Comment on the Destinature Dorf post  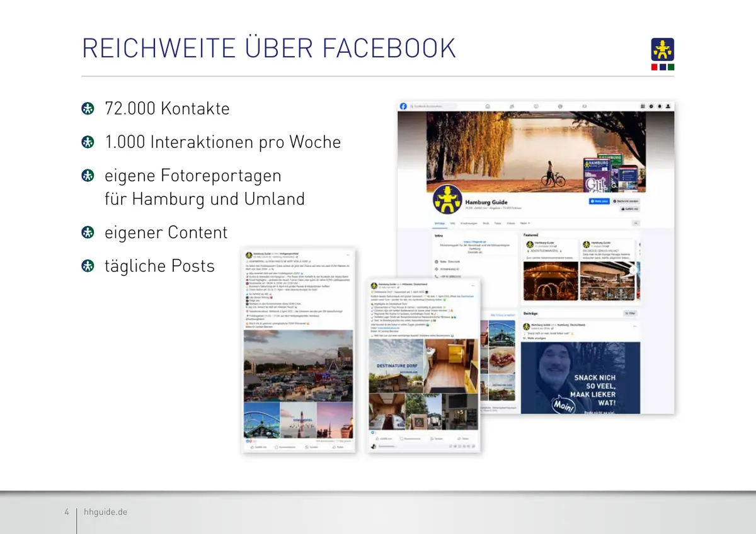click(x=409, y=439)
